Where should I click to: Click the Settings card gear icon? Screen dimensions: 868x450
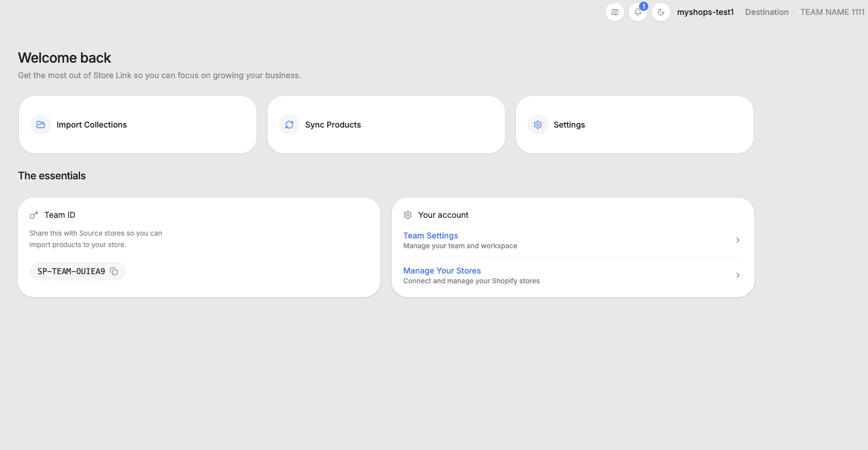coord(538,125)
